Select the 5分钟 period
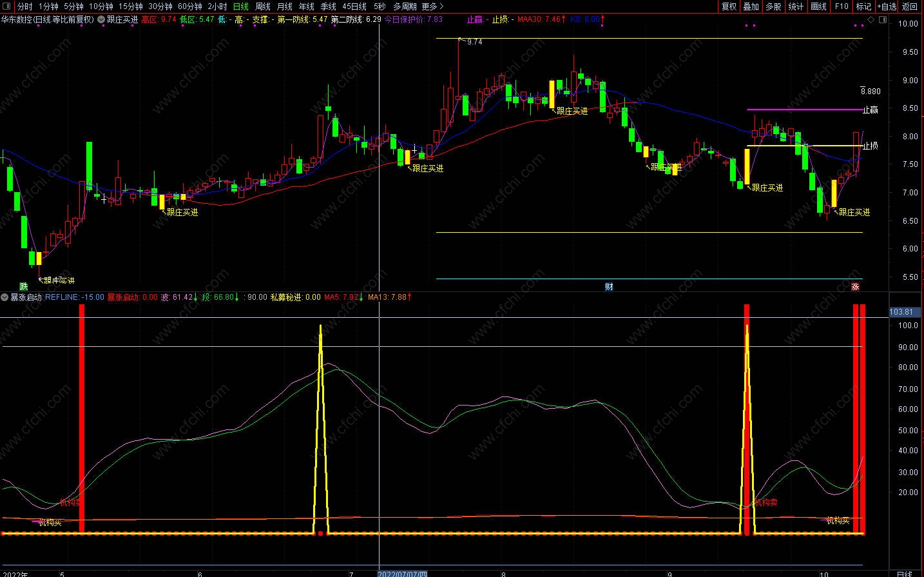 [73, 6]
